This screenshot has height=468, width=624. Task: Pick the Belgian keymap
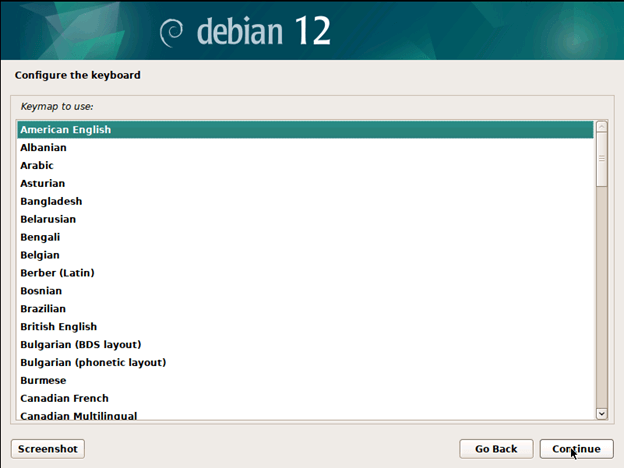pos(305,255)
